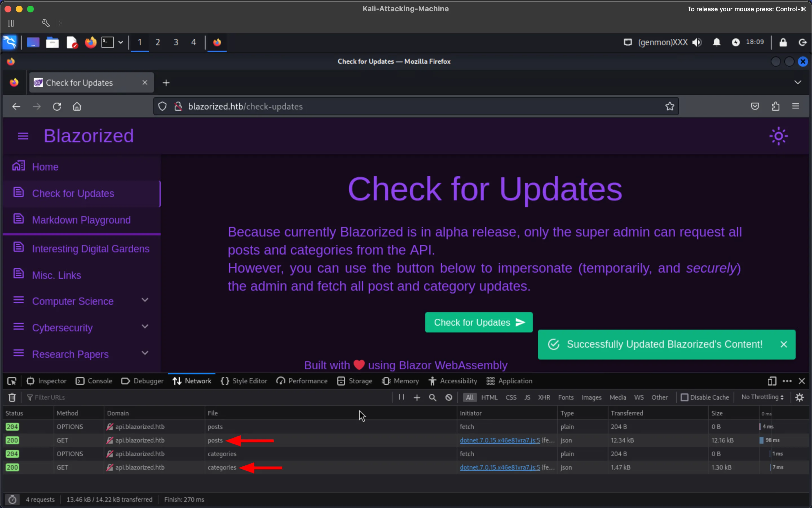This screenshot has width=812, height=508.
Task: Switch to the Inspector devtools tab
Action: coord(47,381)
